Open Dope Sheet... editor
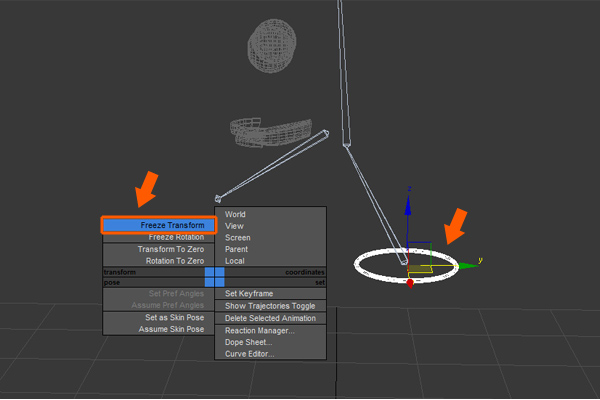Viewport: 600px width, 400px height. 270,342
